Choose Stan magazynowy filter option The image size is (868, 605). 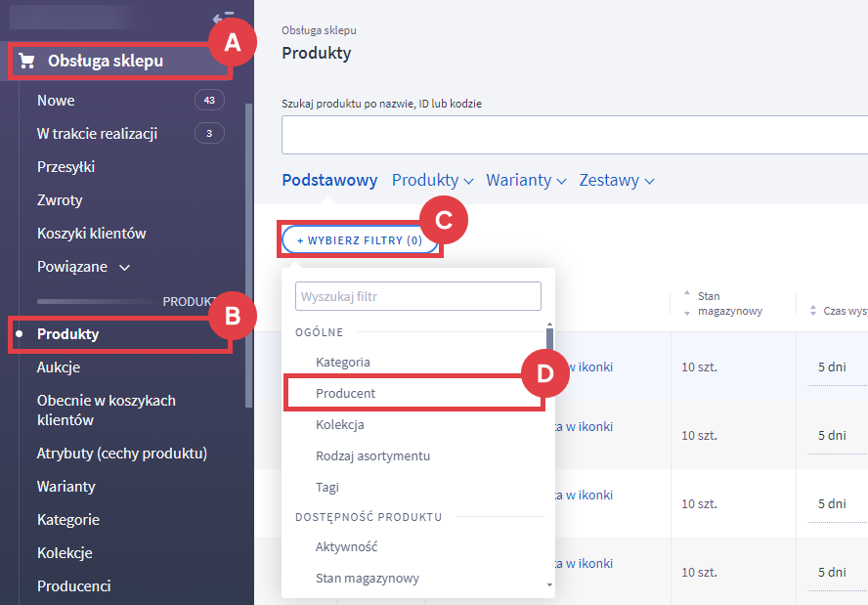367,578
